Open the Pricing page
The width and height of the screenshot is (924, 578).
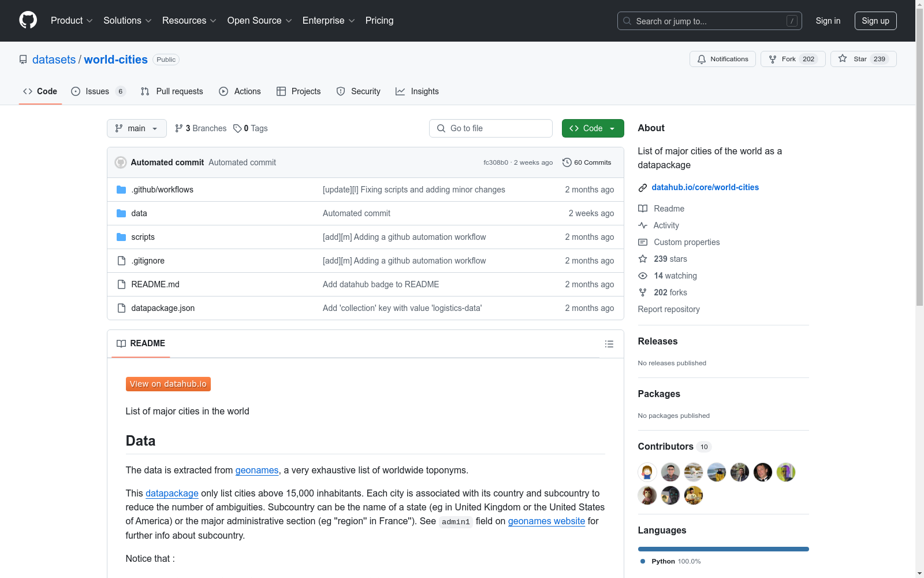[x=379, y=21]
